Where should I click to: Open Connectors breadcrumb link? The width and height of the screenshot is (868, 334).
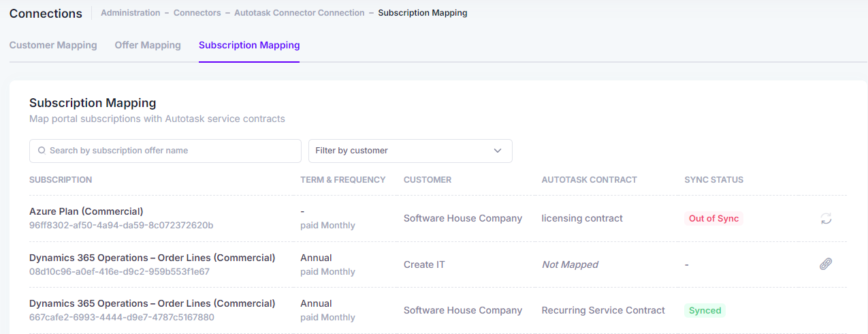(197, 13)
